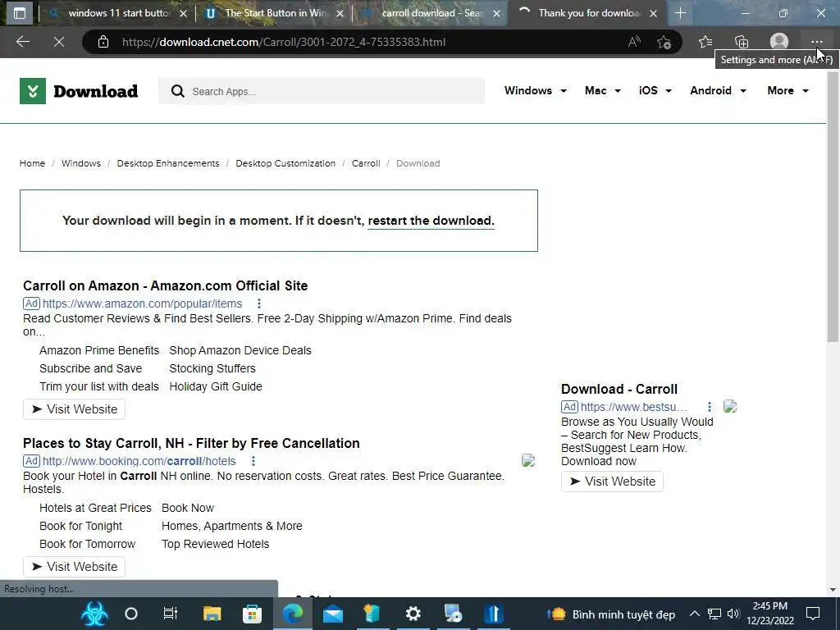Open 'Carroll on Amazon' ad headline
This screenshot has width=840, height=630.
[x=165, y=286]
